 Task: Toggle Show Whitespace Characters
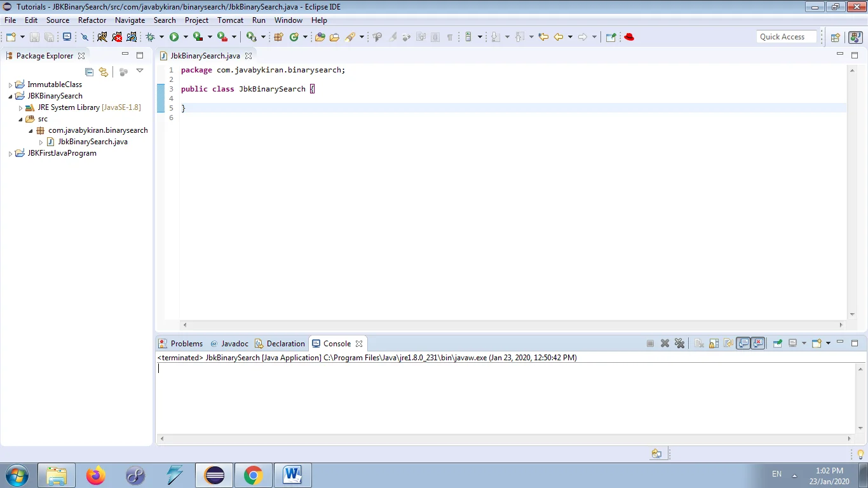click(449, 36)
